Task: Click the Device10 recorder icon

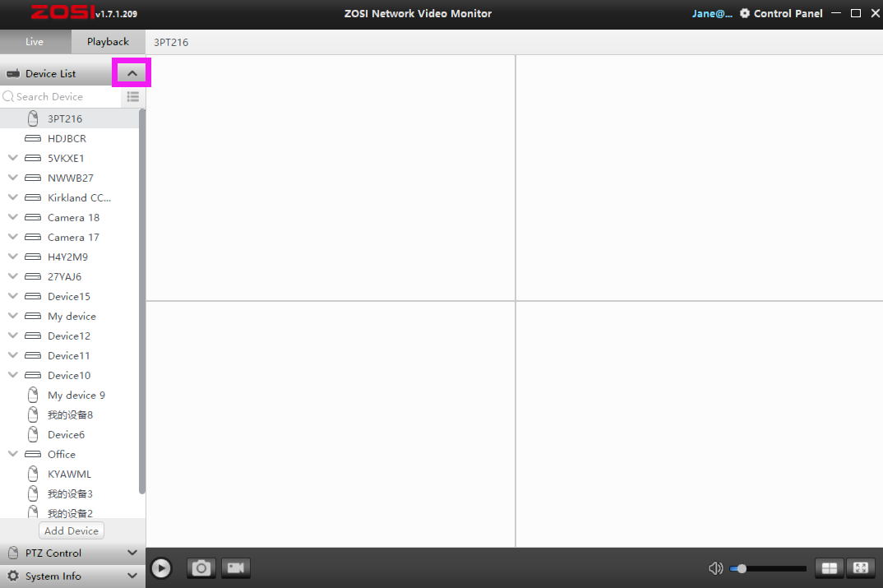Action: tap(33, 375)
